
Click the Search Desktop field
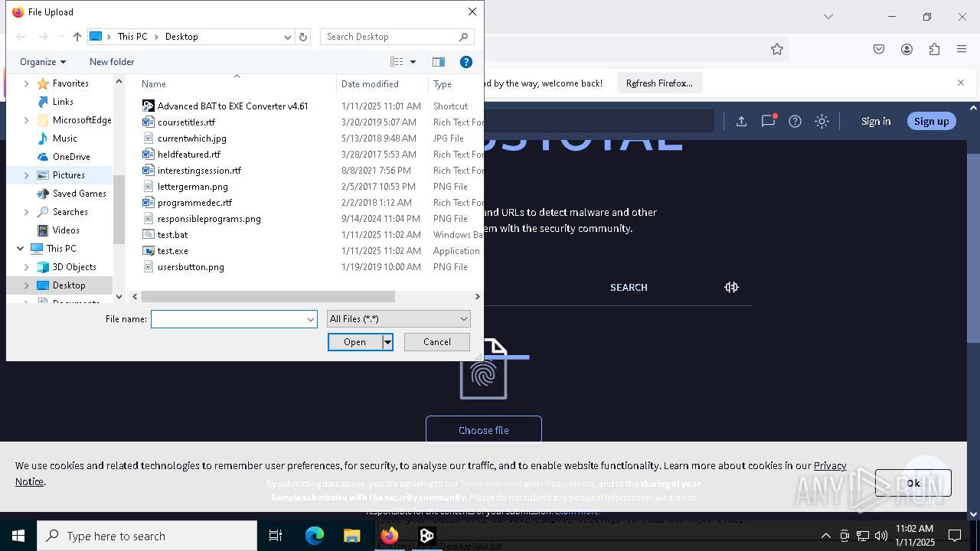click(397, 37)
